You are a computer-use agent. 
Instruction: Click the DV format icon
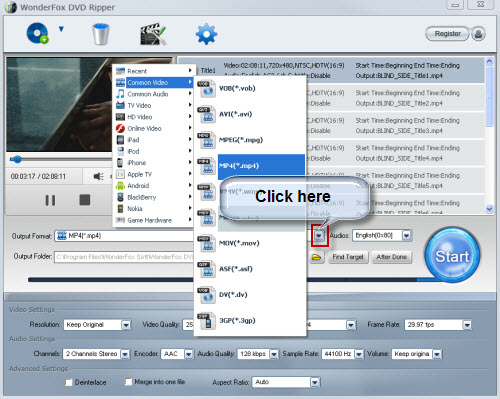[x=206, y=295]
